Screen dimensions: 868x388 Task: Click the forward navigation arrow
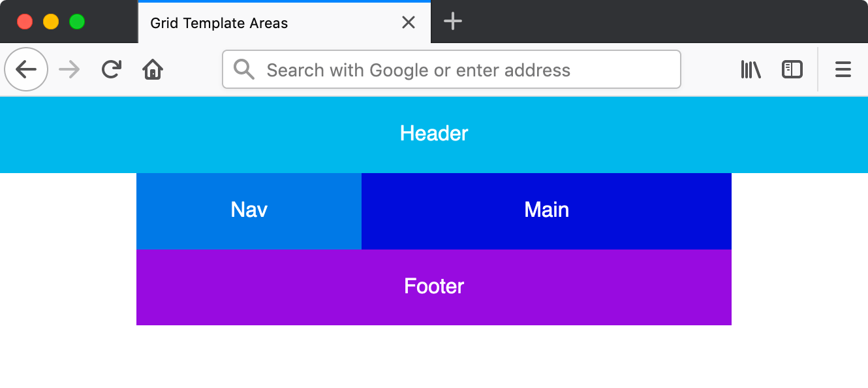point(69,69)
